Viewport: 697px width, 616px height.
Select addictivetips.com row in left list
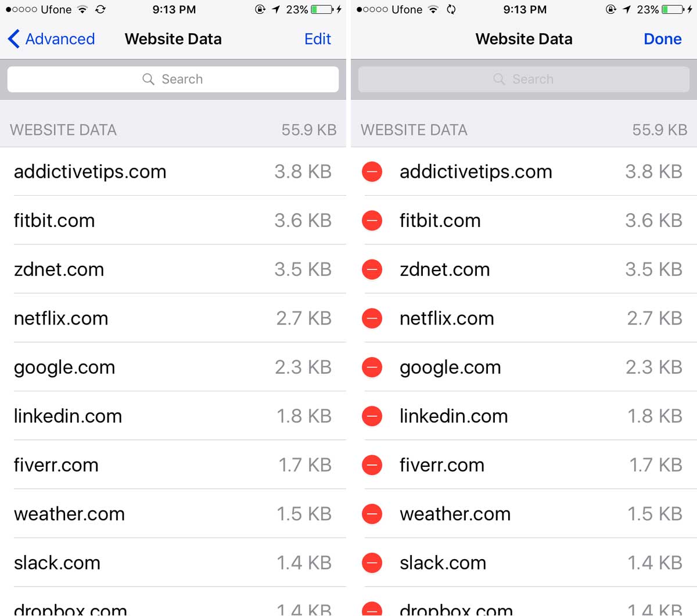173,171
